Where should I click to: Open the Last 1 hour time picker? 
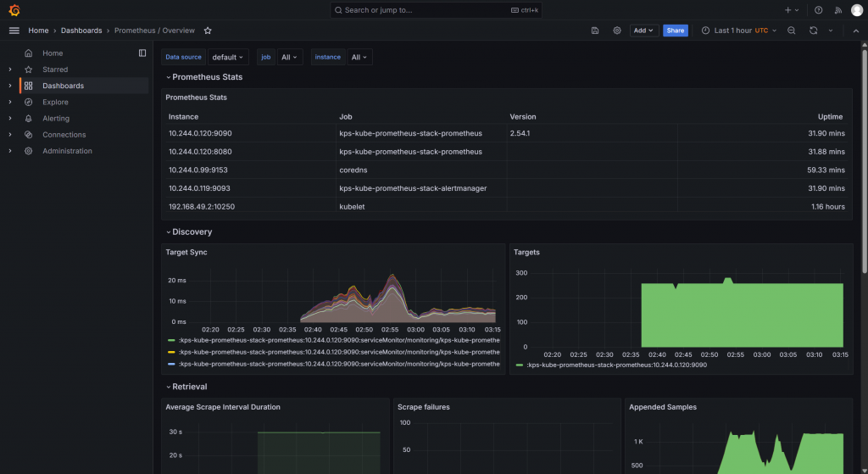pyautogui.click(x=738, y=31)
